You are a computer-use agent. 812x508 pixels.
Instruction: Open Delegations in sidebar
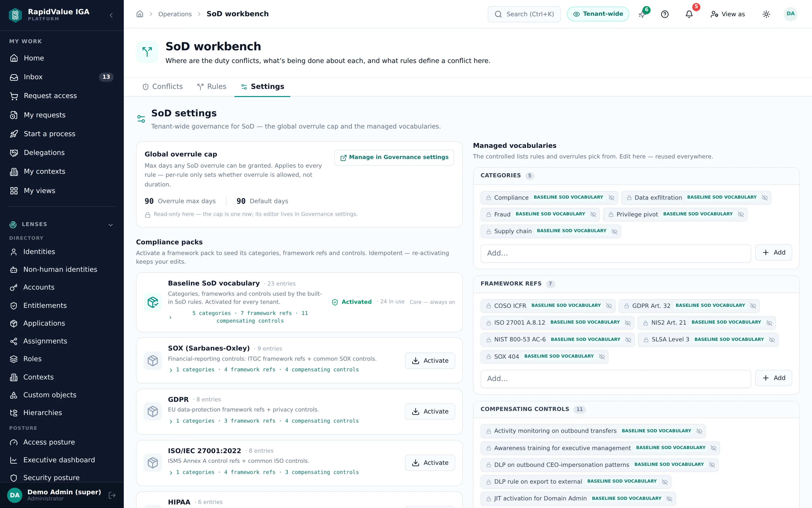tap(62, 153)
